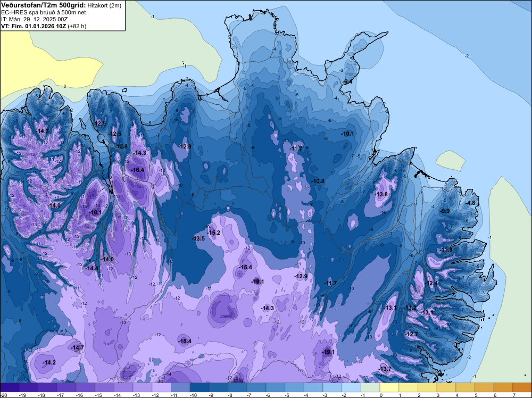The image size is (532, 398).
Task: Click the legend swatch between 3 and 4
Action: (446, 387)
